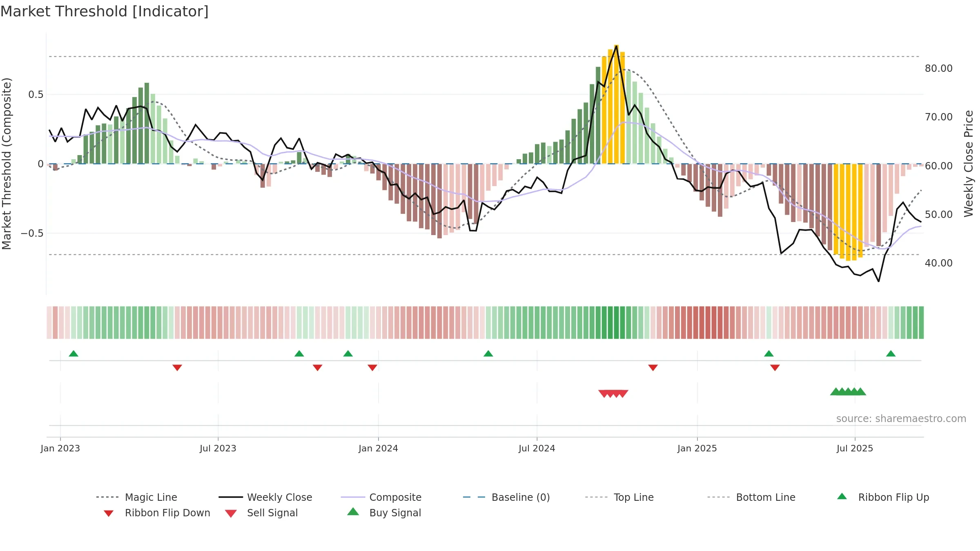Click the 70.00 price axis label
Viewport: 980px width, 551px height.
coord(939,117)
